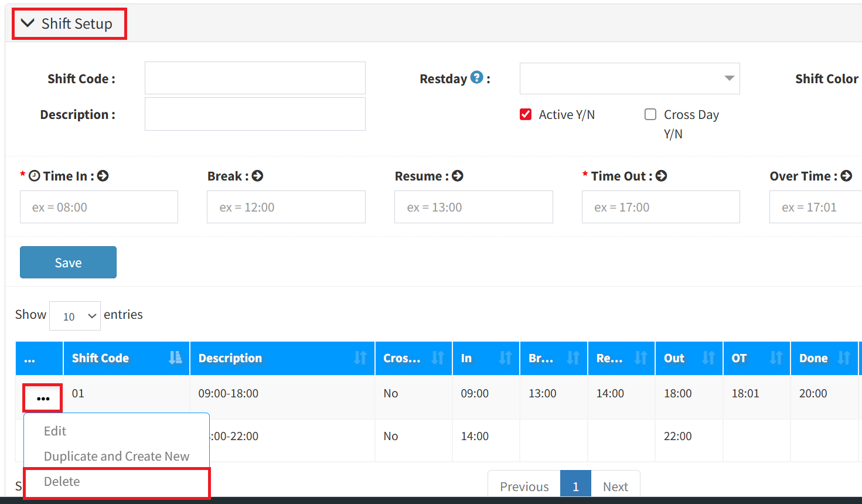Sort table by Shift Code column icon
The image size is (862, 504).
[175, 358]
